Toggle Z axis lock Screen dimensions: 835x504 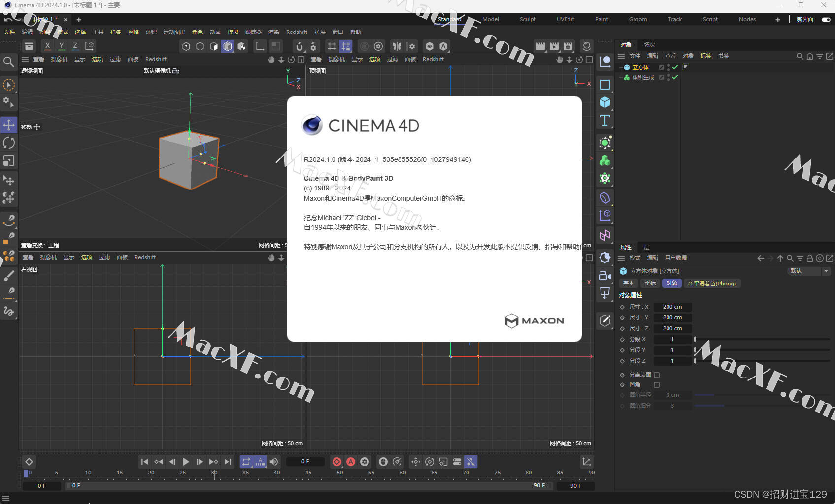tap(75, 46)
